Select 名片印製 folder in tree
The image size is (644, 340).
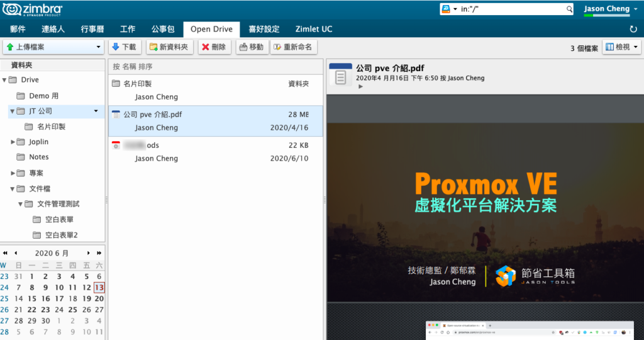[52, 127]
